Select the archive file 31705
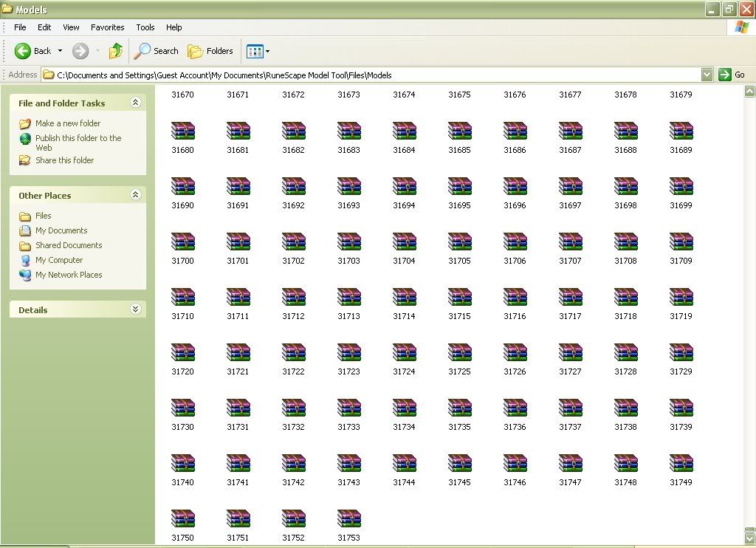Image resolution: width=756 pixels, height=548 pixels. point(459,242)
